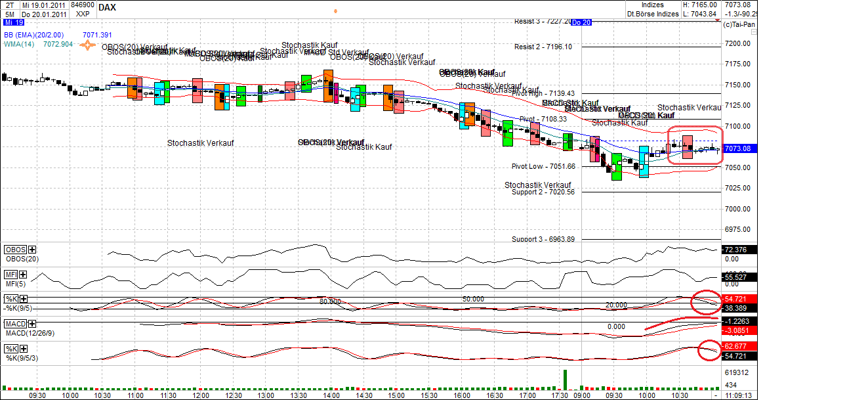Screen dimensions: 868x400
Task: Click the MACD indicator label button
Action: pyautogui.click(x=15, y=324)
